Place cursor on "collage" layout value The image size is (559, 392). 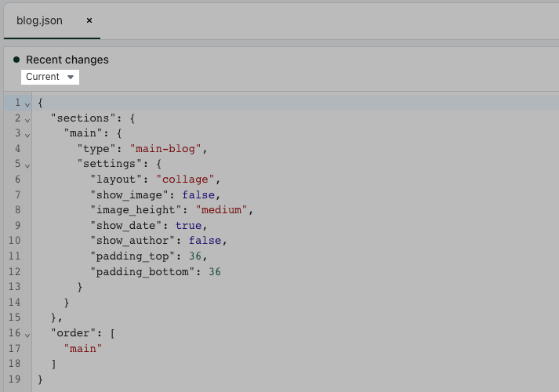tap(187, 180)
